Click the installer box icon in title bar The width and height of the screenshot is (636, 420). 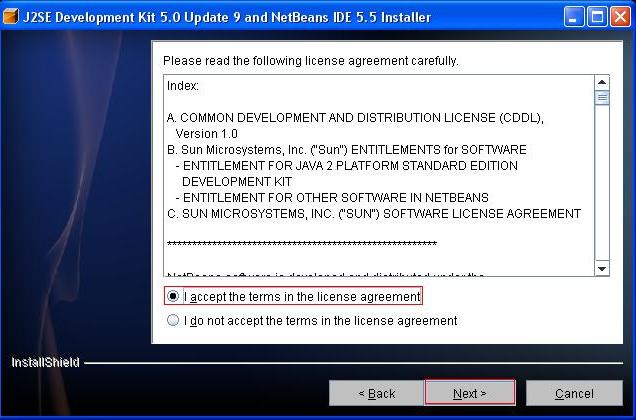[x=11, y=17]
